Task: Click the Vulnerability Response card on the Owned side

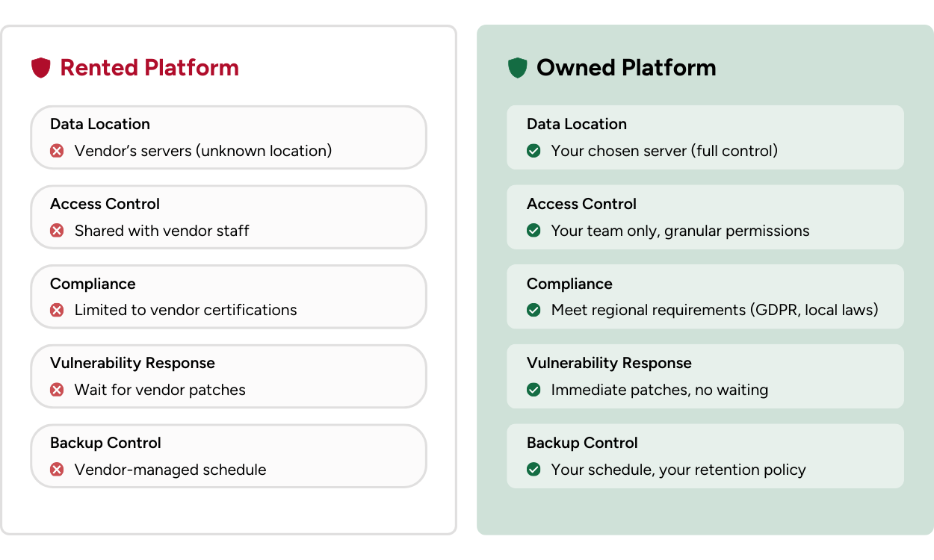Action: click(705, 376)
